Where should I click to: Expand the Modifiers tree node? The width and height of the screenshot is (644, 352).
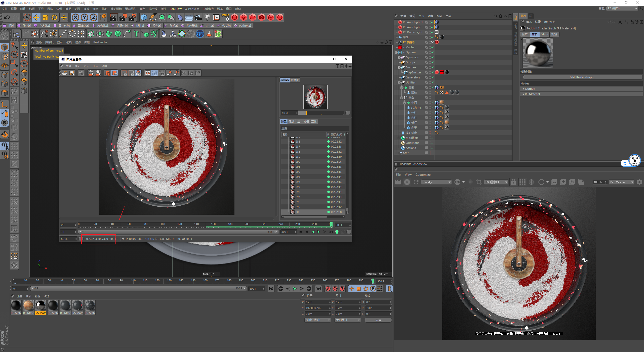coord(399,138)
